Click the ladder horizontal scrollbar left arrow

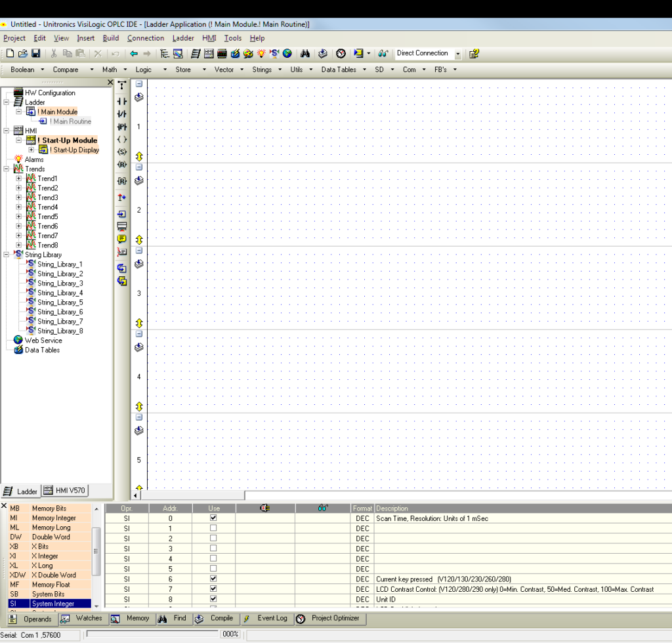tap(135, 495)
